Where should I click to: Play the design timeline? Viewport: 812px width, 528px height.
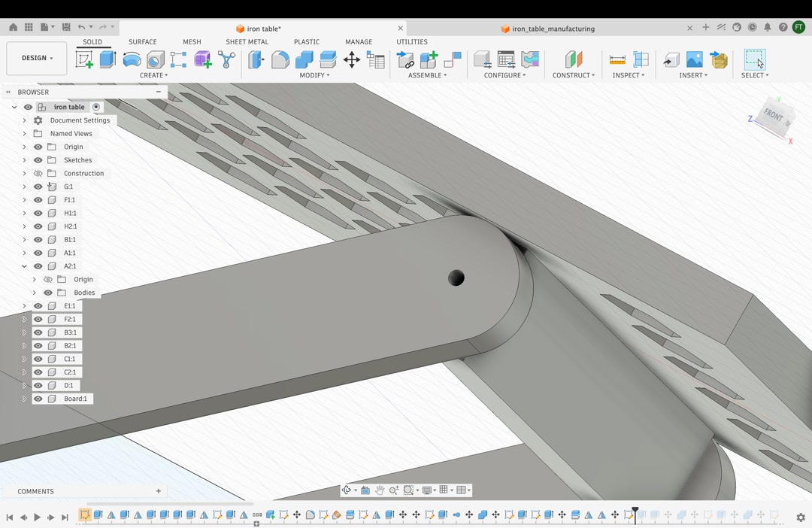click(37, 517)
